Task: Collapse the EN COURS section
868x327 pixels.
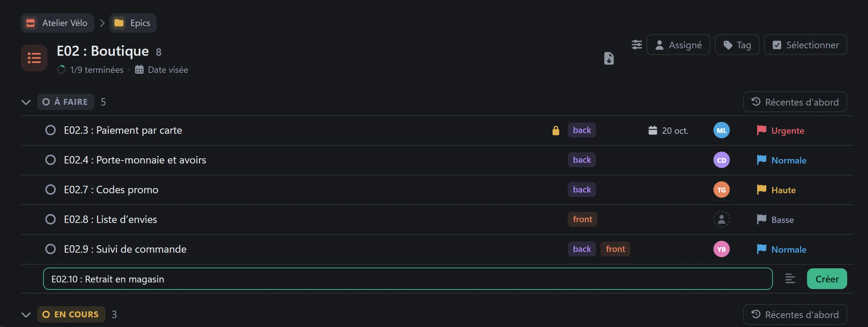Action: click(x=26, y=315)
